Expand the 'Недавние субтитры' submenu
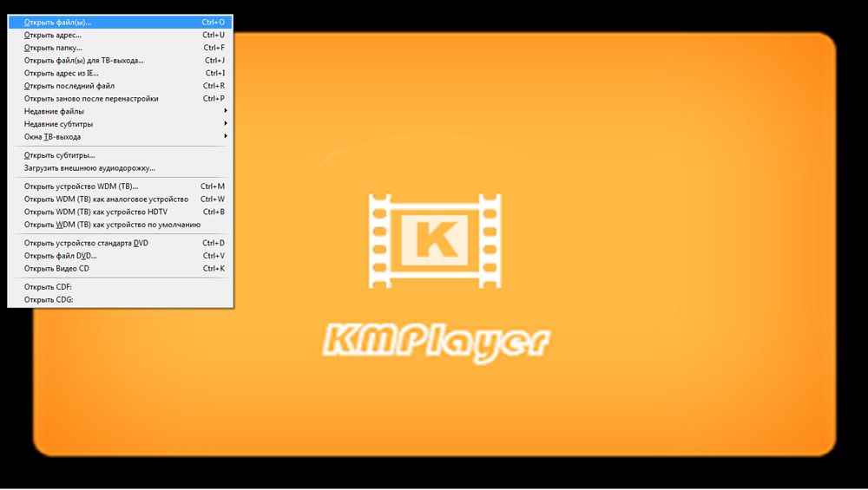 tap(120, 124)
